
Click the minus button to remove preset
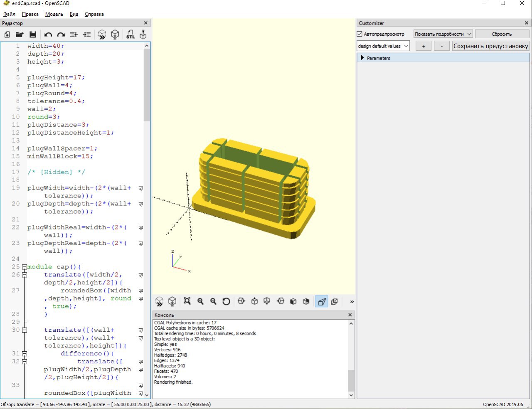coord(442,46)
